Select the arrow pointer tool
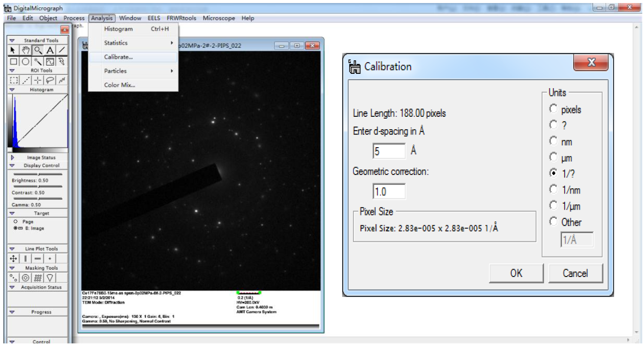 coord(13,50)
